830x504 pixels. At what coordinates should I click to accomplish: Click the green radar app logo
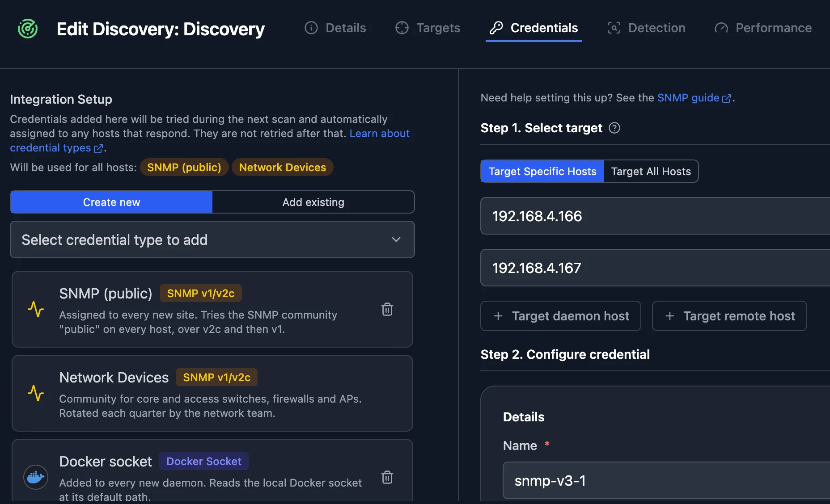pos(28,29)
